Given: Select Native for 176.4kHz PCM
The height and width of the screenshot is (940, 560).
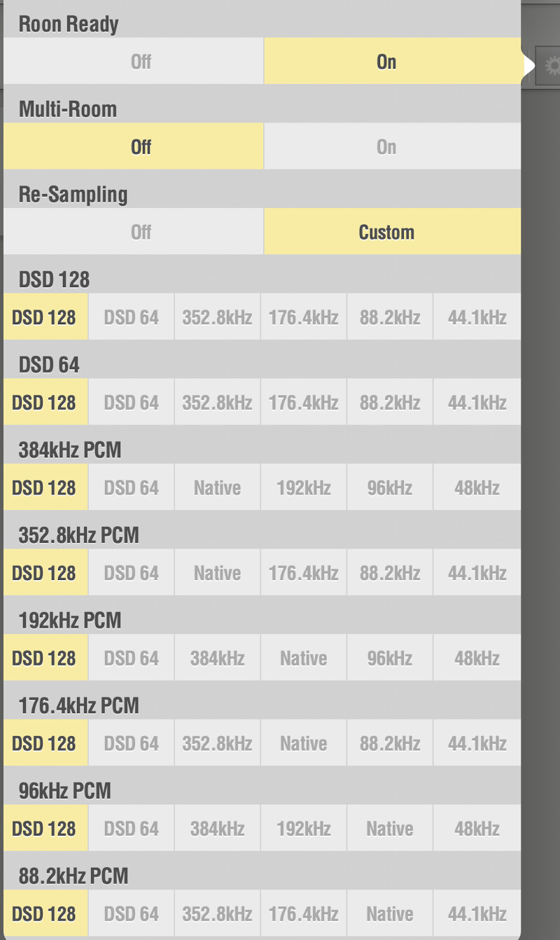Looking at the screenshot, I should [303, 743].
